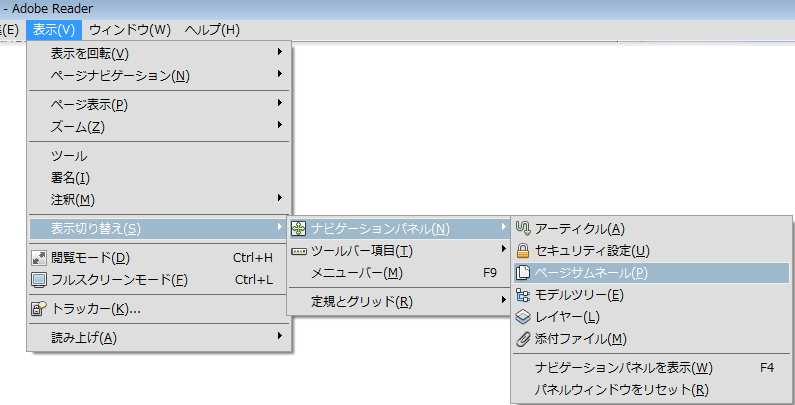Open トラッカー(K)... entry
Image resolution: width=795 pixels, height=405 pixels.
(x=159, y=309)
